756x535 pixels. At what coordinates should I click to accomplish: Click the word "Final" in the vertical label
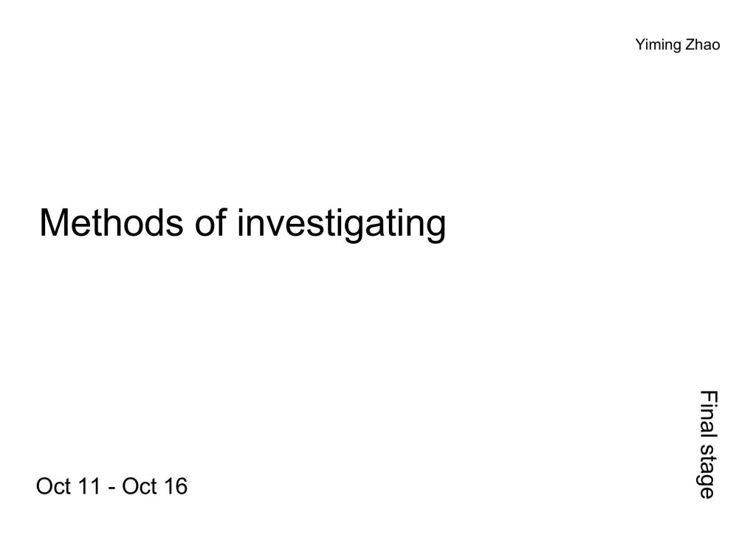click(708, 413)
